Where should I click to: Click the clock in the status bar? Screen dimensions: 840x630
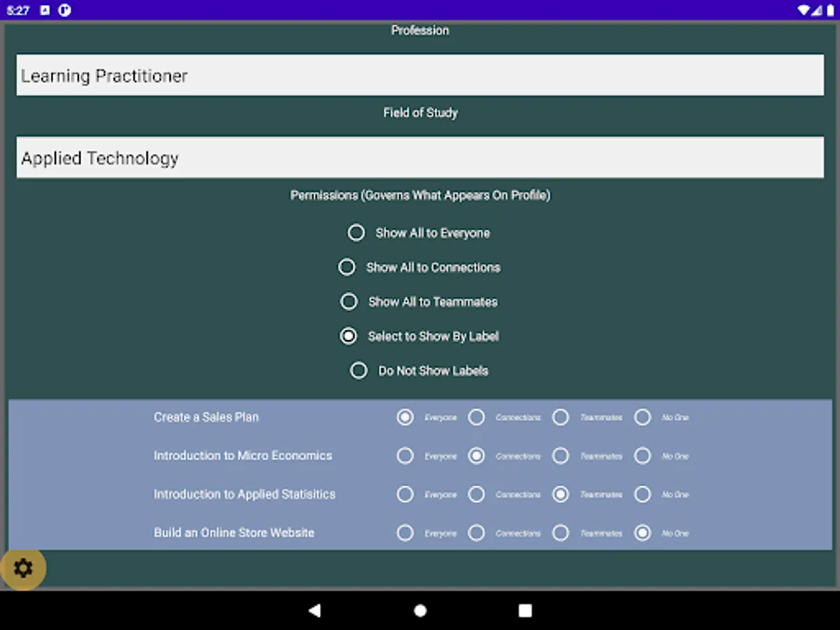point(20,10)
